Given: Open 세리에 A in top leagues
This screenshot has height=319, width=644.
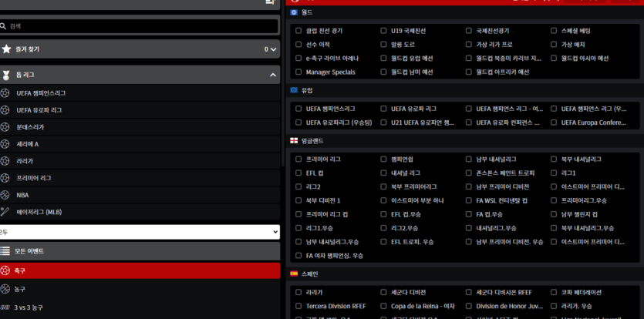Looking at the screenshot, I should click(140, 144).
